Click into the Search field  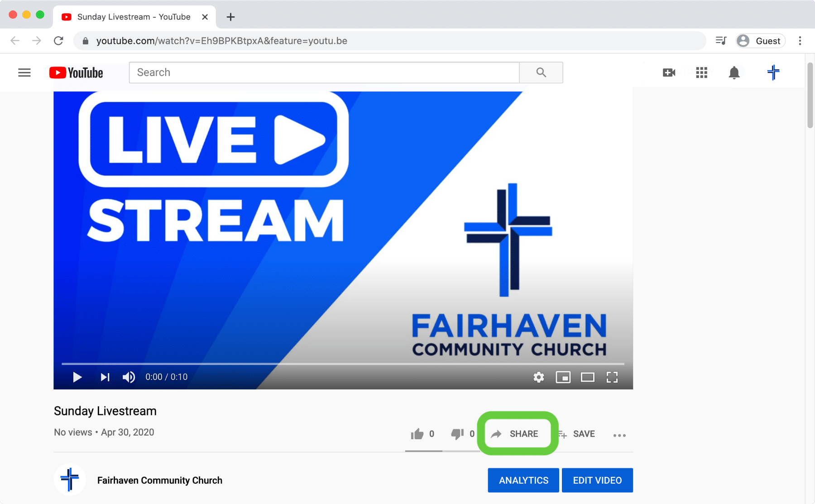[324, 72]
